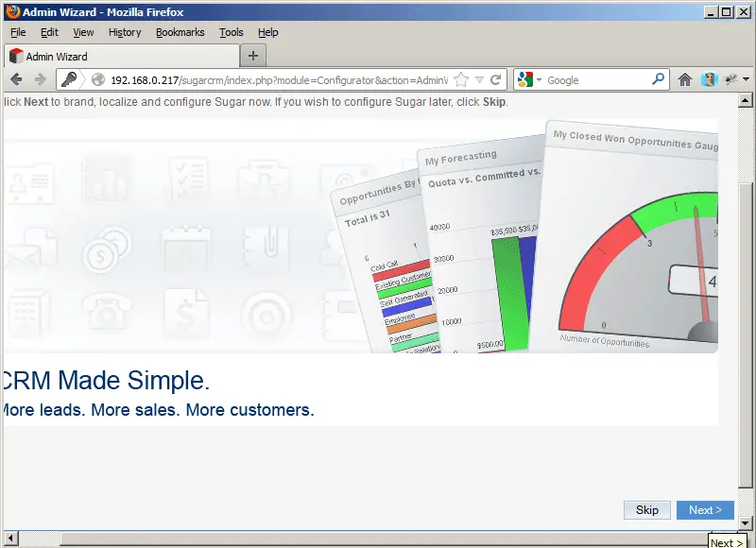This screenshot has height=548, width=756.
Task: Click the browser Forward arrow
Action: [41, 79]
